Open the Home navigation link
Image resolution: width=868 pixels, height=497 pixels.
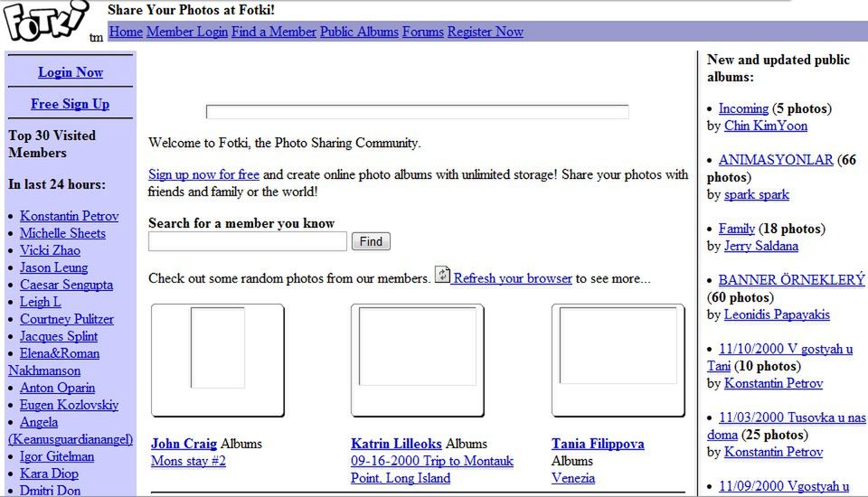point(126,32)
